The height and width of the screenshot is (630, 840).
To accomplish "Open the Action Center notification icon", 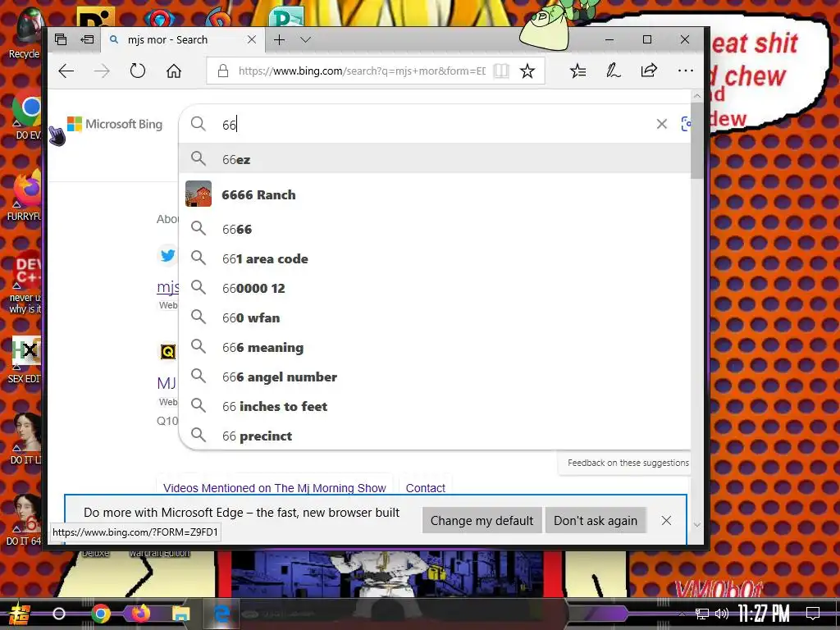I will 813,614.
